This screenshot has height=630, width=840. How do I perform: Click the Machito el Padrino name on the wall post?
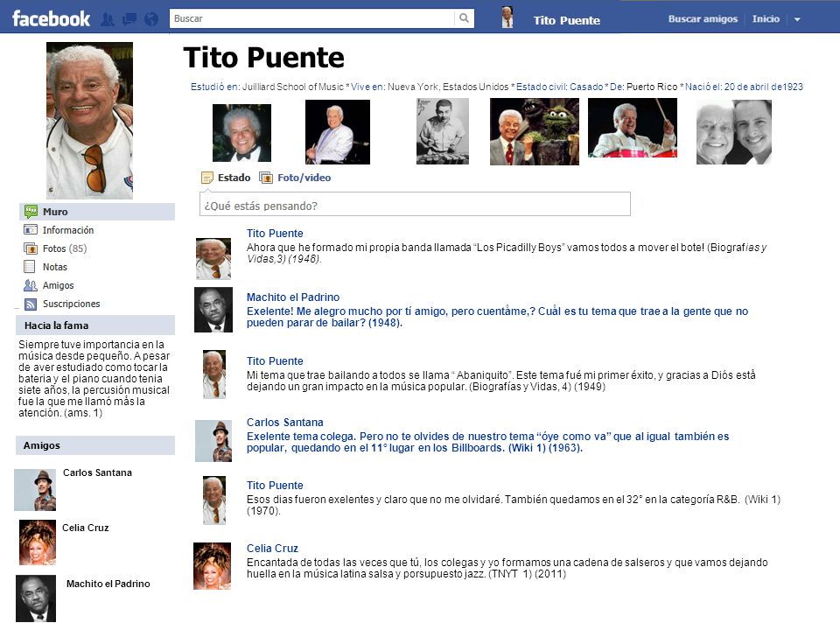click(293, 297)
